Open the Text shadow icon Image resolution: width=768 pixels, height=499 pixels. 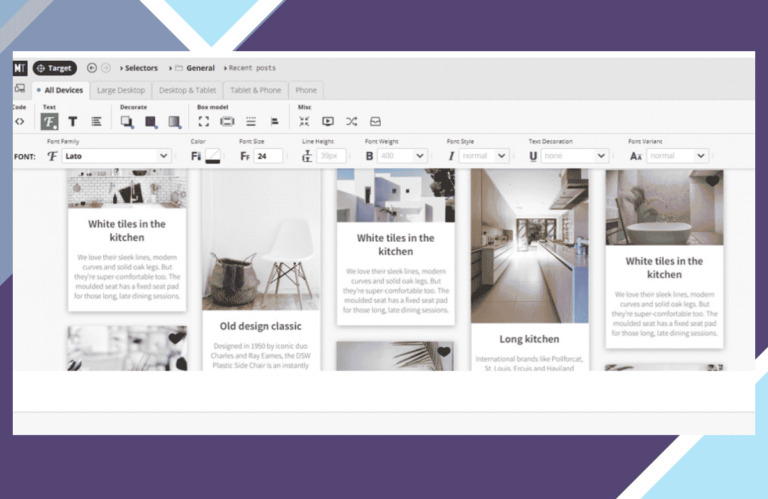pos(72,121)
